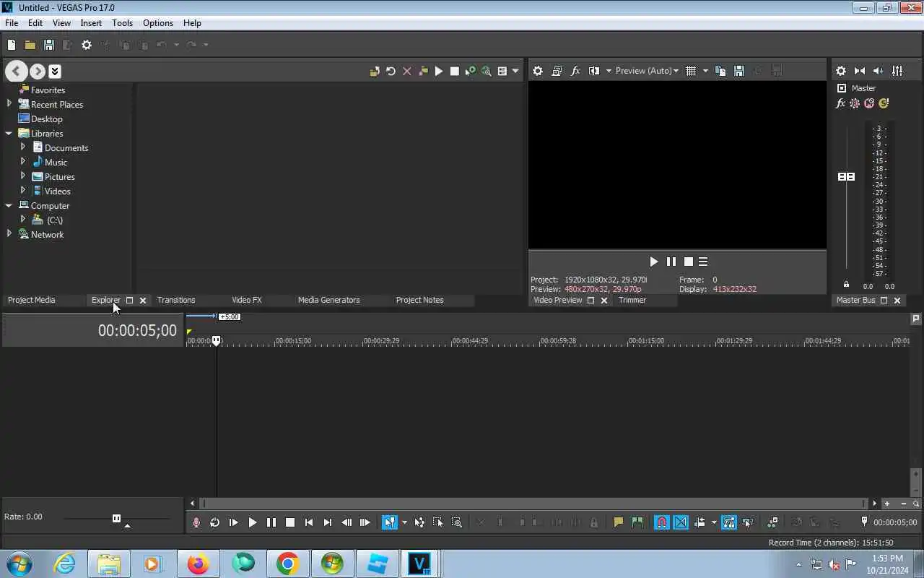924x578 pixels.
Task: Open the Tools menu
Action: click(x=122, y=23)
